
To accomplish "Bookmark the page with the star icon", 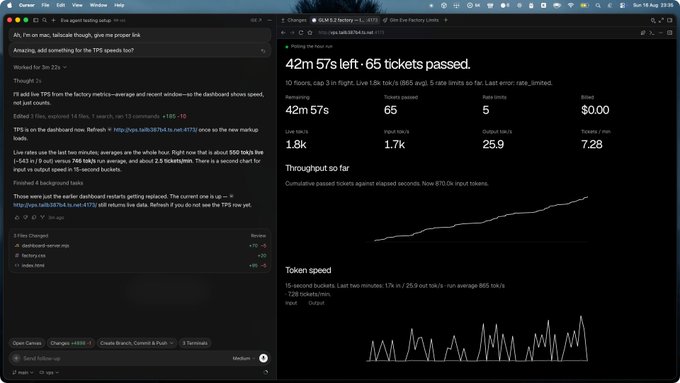I will pos(310,33).
